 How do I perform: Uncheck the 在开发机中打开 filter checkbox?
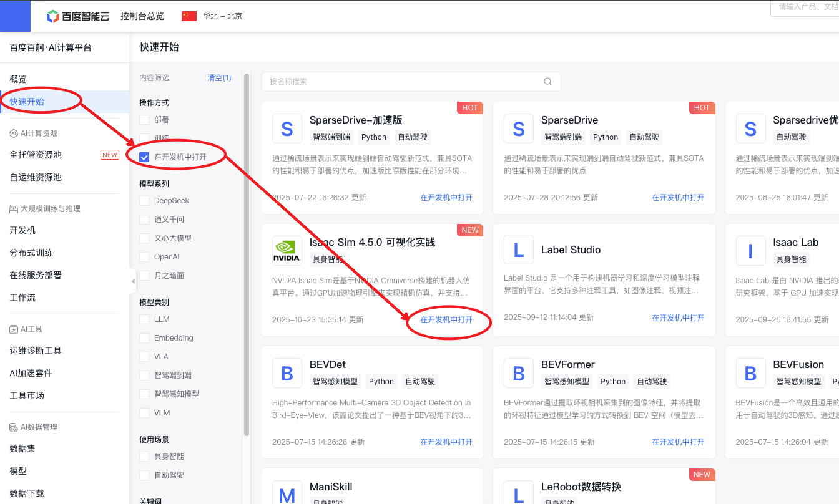pos(144,157)
